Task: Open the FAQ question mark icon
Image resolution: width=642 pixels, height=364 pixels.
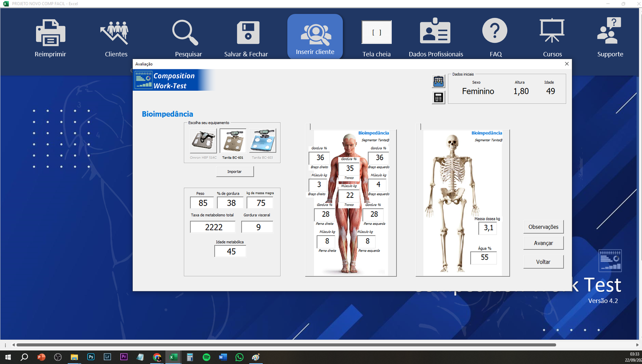Action: (x=495, y=31)
